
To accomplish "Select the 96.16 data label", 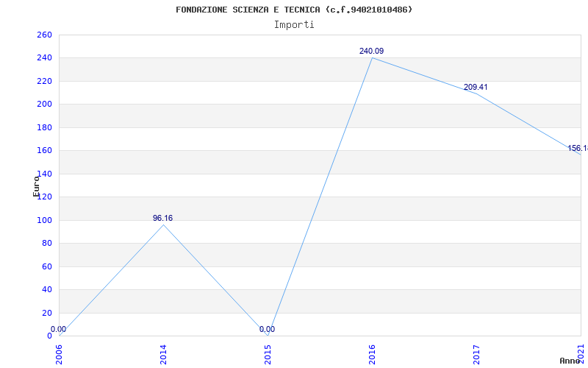I will (162, 218).
